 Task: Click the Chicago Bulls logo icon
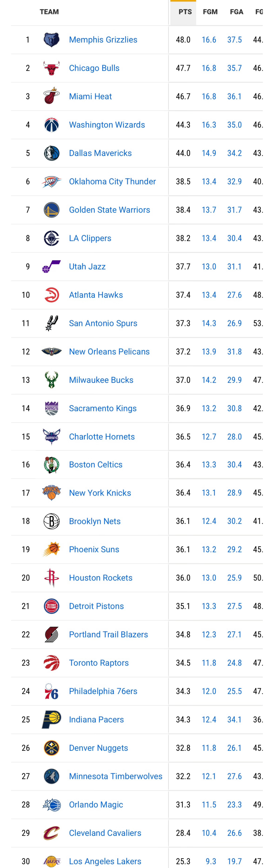point(52,68)
